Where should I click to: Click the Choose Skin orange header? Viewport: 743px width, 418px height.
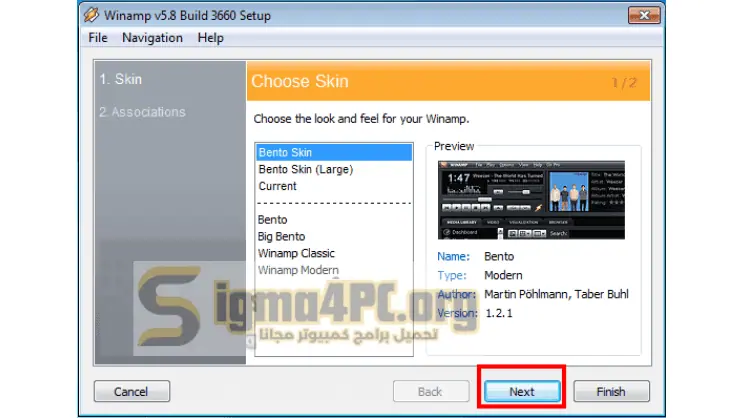coord(448,81)
